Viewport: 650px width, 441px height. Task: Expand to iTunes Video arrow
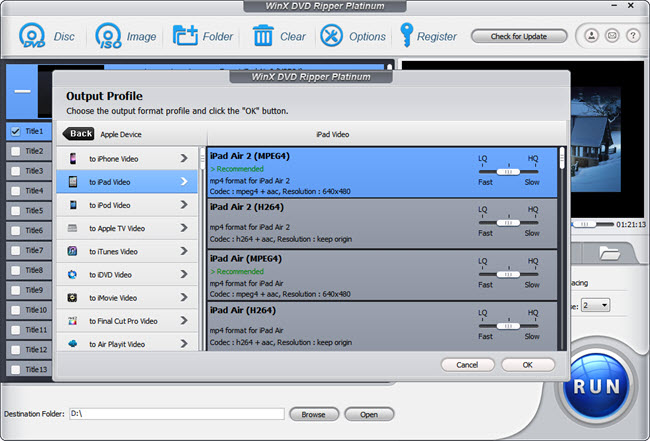[x=184, y=251]
